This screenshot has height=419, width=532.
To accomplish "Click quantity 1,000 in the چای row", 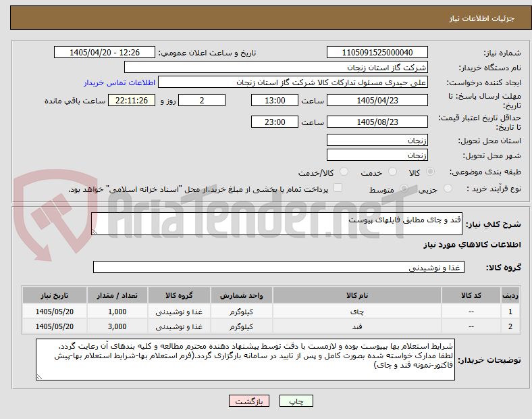I will 117,312.
